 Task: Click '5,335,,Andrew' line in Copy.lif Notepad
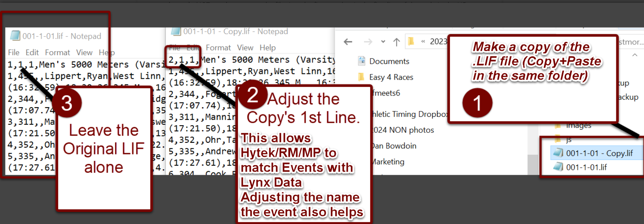(x=202, y=152)
